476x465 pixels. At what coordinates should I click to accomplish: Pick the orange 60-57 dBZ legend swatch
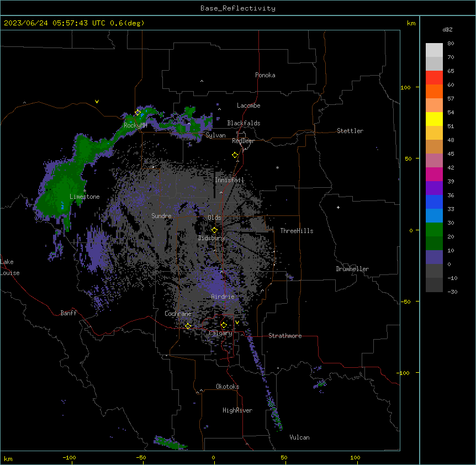pyautogui.click(x=434, y=92)
